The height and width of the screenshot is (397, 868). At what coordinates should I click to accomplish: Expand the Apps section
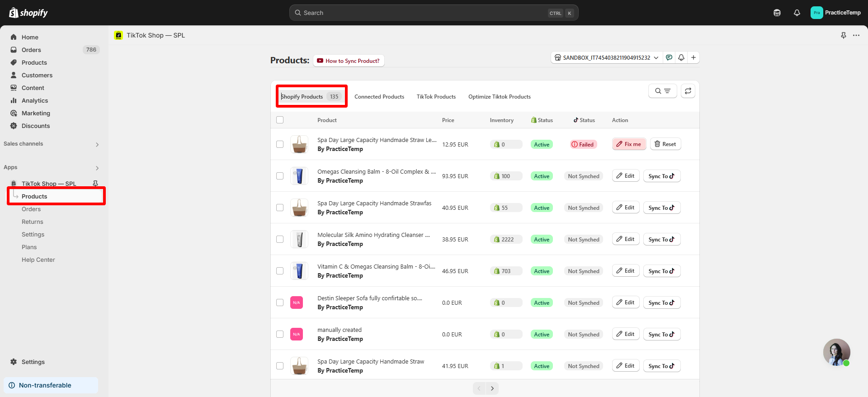click(97, 168)
